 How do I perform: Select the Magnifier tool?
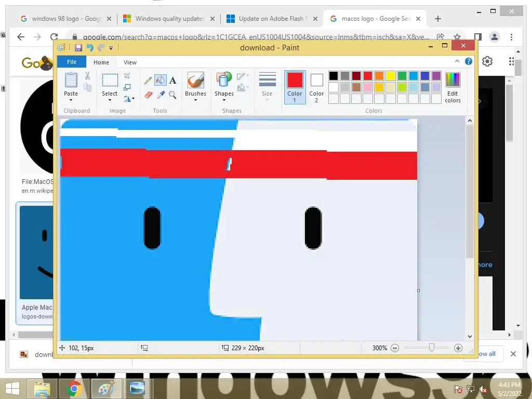tap(172, 95)
